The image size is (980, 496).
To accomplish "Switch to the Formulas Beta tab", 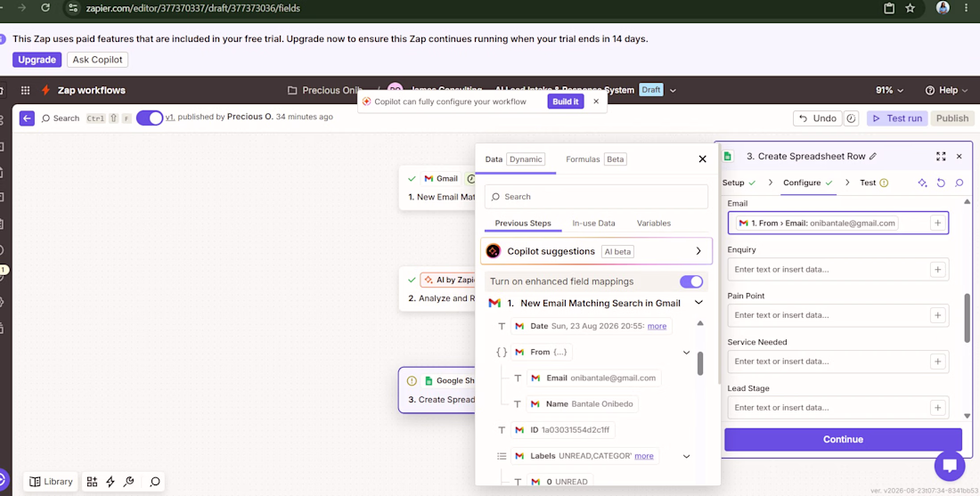I will (x=596, y=159).
